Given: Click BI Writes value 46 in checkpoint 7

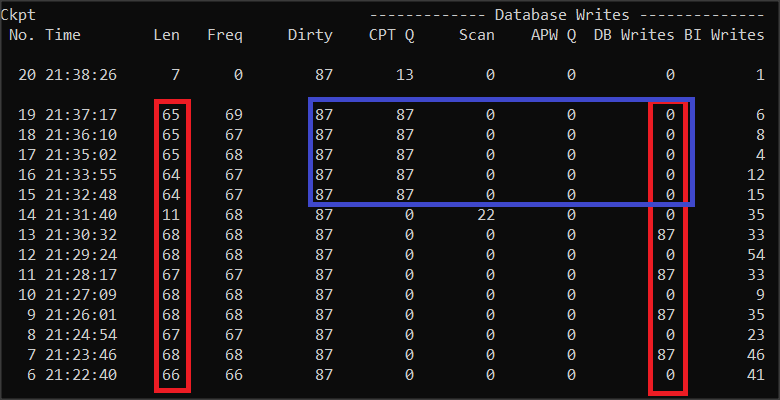Looking at the screenshot, I should (x=755, y=353).
